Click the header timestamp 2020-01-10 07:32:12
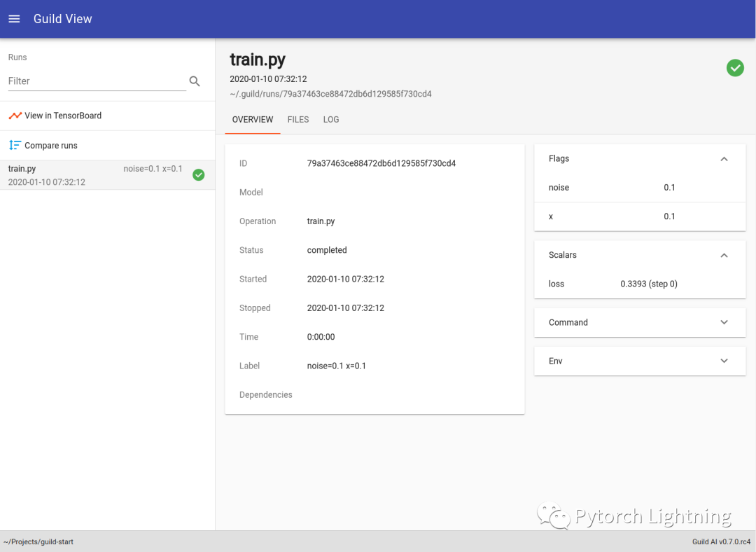 click(x=268, y=78)
